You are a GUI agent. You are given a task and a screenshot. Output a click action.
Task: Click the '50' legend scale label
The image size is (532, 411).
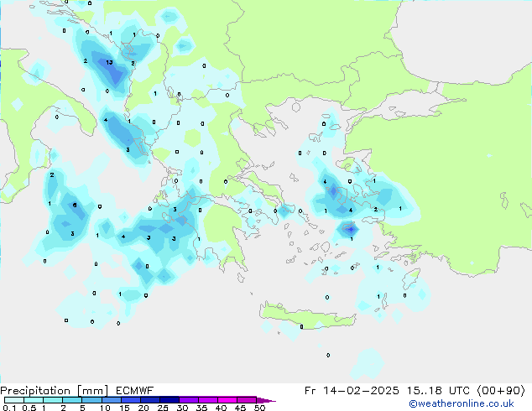click(259, 408)
